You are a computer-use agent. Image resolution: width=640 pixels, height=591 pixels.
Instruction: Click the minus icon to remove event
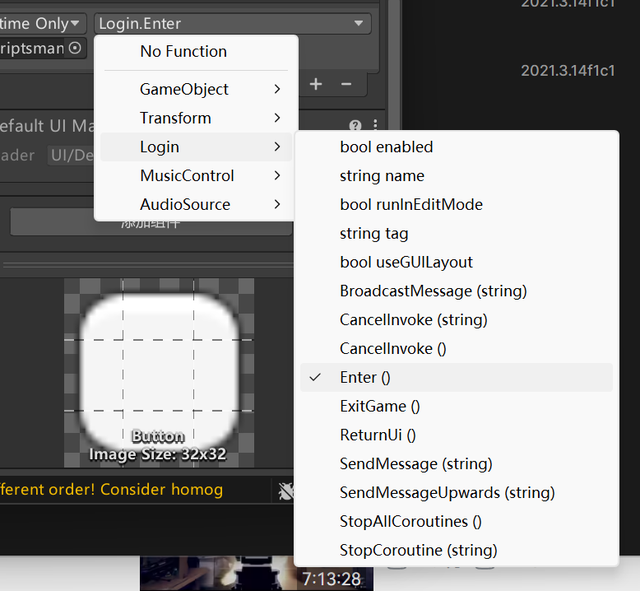click(x=346, y=84)
